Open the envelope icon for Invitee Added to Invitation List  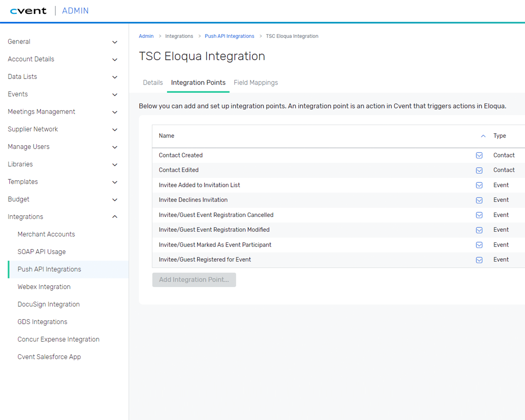pyautogui.click(x=479, y=185)
